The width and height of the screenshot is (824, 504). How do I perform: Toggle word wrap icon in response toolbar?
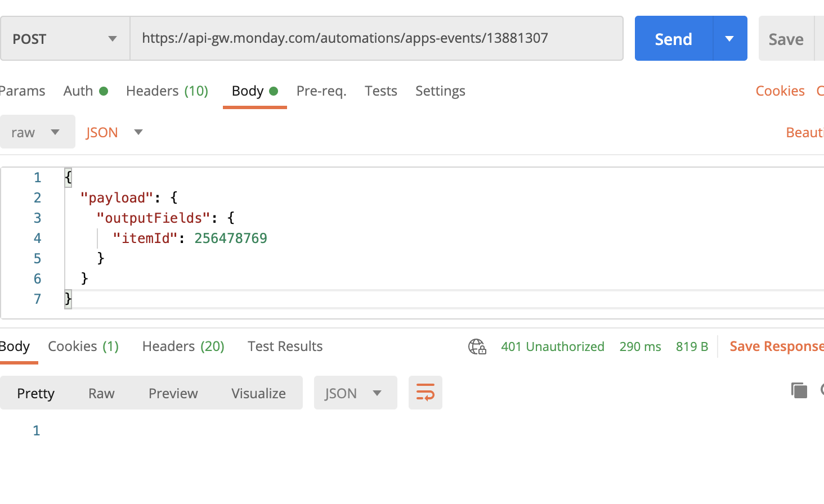coord(426,393)
